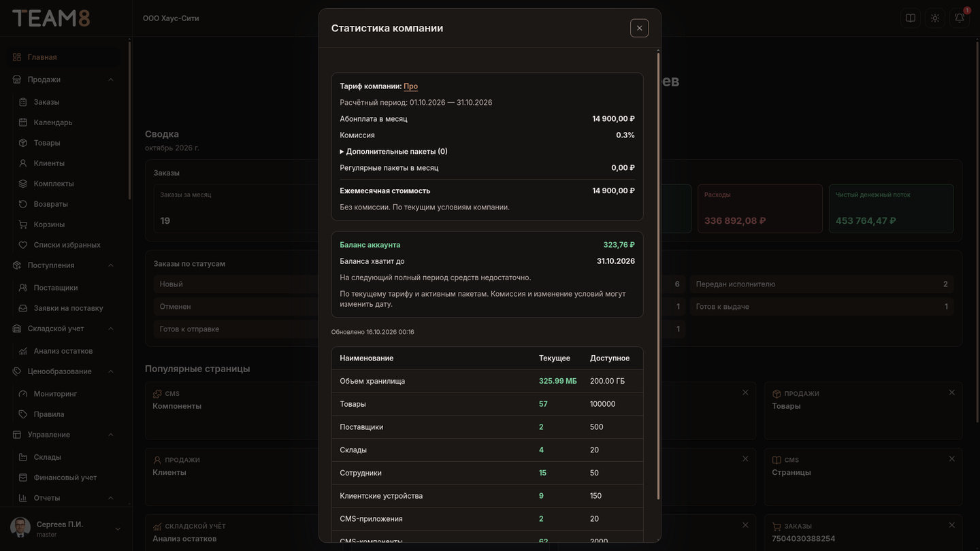Click the Поступления section icon

point(17,265)
